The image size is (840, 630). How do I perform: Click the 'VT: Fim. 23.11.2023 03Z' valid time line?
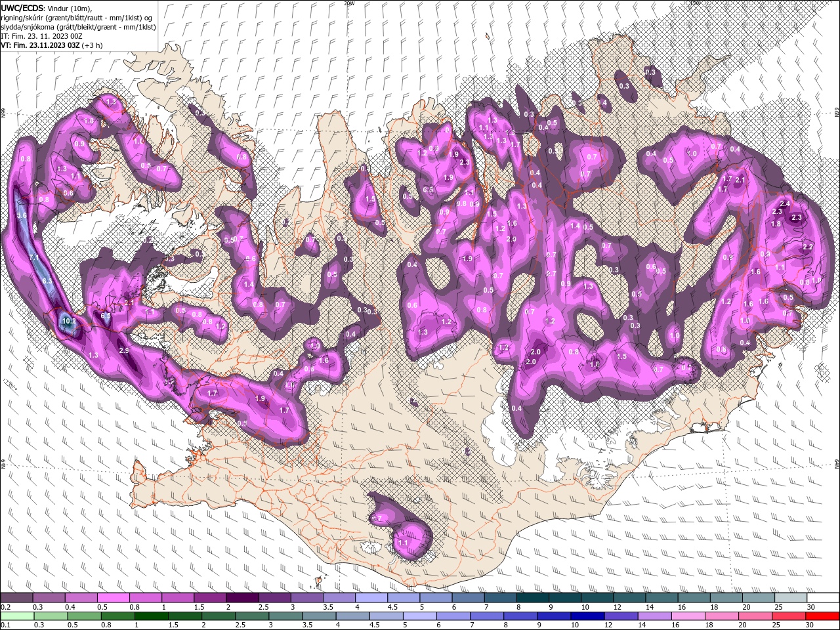[41, 46]
